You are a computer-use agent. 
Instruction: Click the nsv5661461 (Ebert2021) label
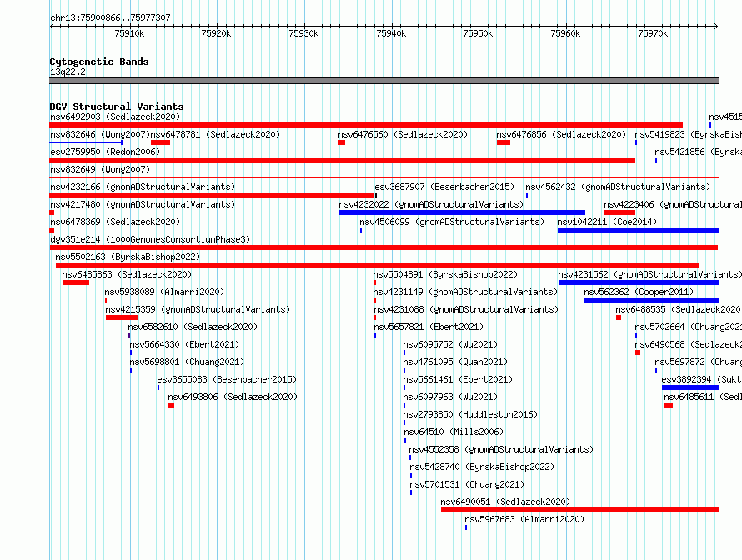(x=458, y=379)
